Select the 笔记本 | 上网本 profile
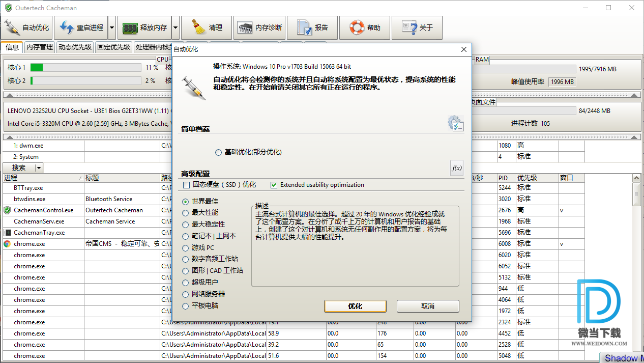The width and height of the screenshot is (644, 363). coord(209,236)
